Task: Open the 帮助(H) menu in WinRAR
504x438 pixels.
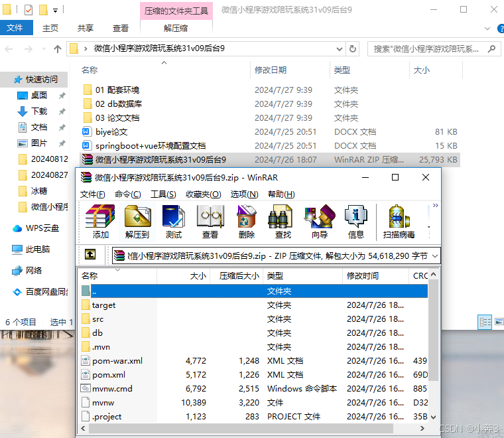Action: pyautogui.click(x=281, y=194)
